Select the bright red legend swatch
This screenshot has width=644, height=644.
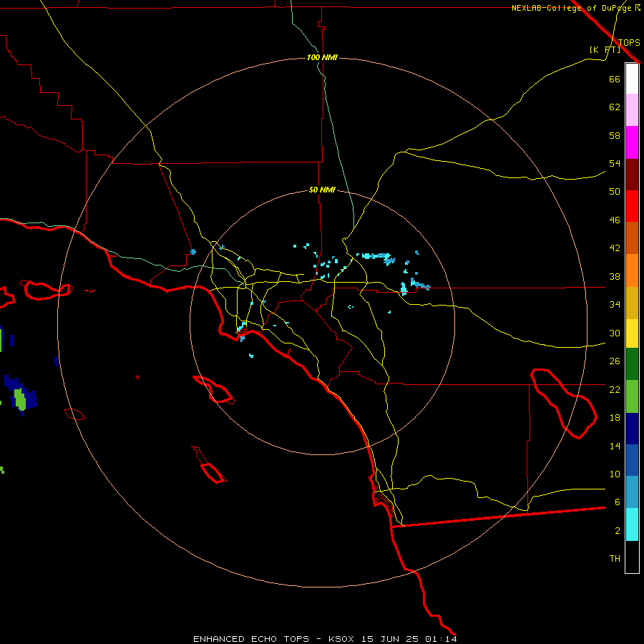tap(632, 206)
